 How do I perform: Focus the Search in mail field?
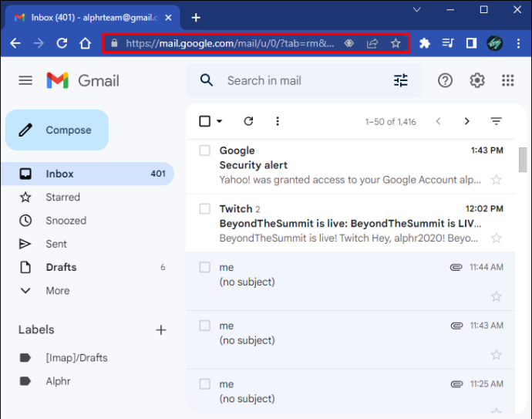click(304, 80)
